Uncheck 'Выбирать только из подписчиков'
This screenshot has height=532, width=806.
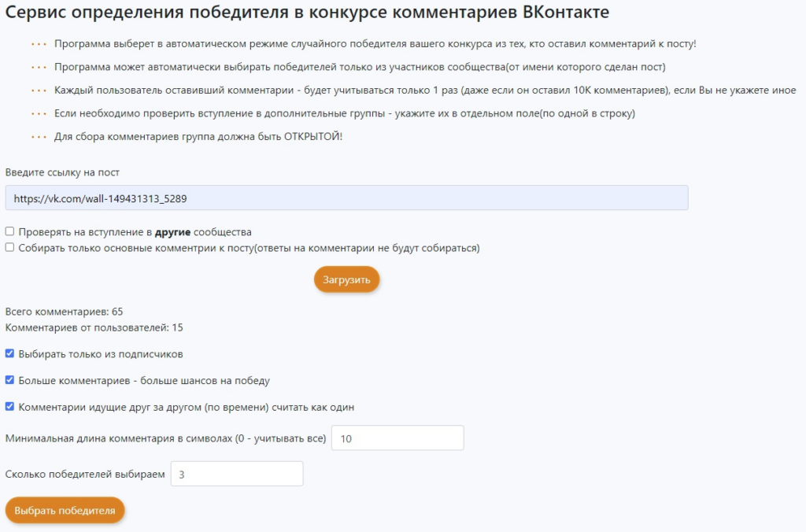9,353
